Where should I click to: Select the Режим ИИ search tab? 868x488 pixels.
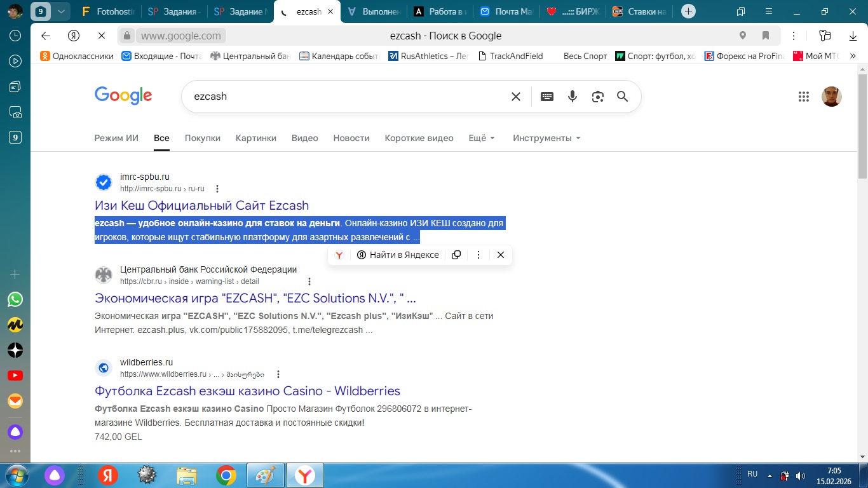tap(116, 138)
